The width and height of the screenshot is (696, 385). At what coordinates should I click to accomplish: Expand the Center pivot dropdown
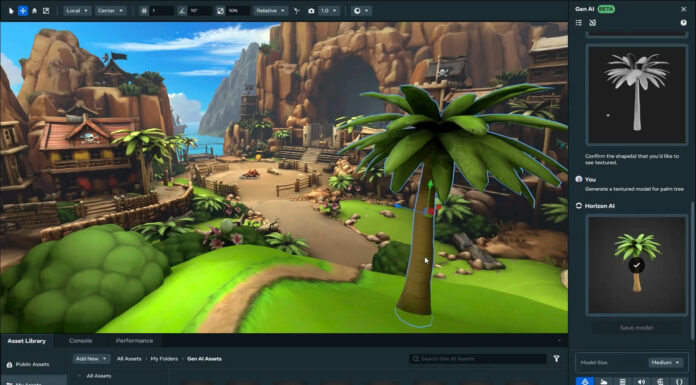coord(111,11)
